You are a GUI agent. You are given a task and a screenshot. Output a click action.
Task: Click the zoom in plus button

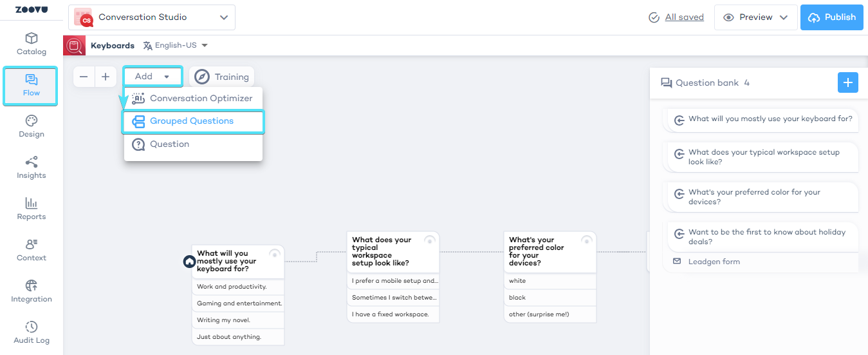[106, 77]
